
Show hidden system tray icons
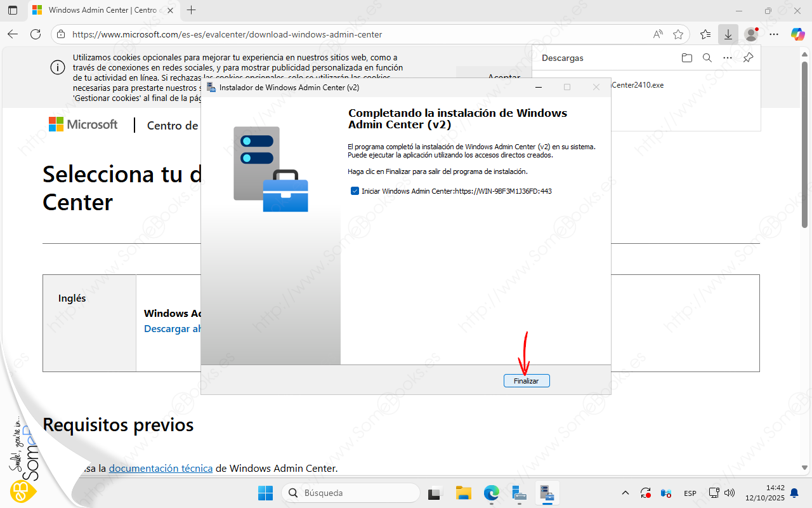[x=625, y=493]
